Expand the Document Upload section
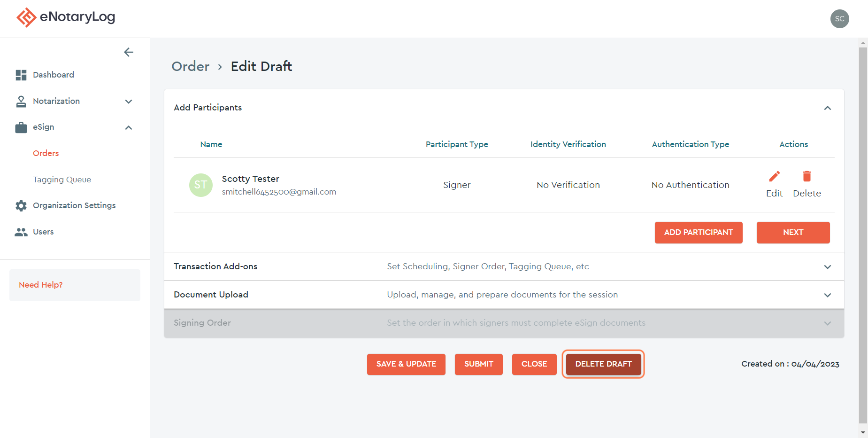 click(x=828, y=295)
